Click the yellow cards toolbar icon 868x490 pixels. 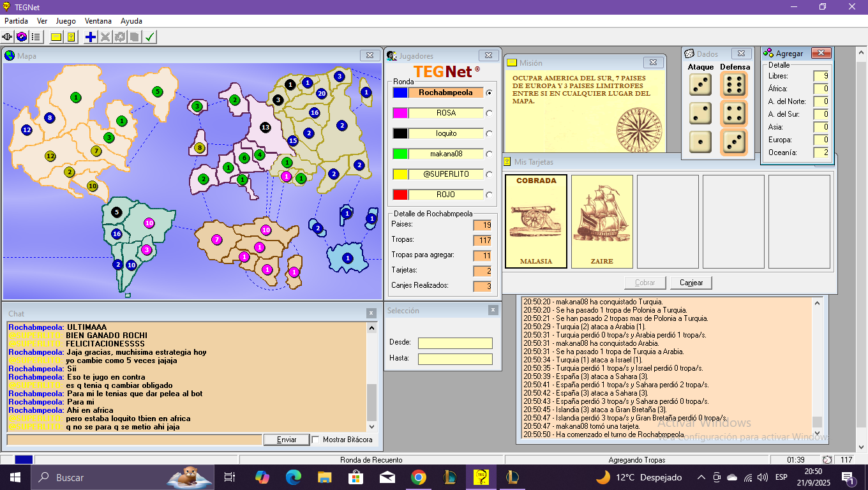(x=71, y=37)
